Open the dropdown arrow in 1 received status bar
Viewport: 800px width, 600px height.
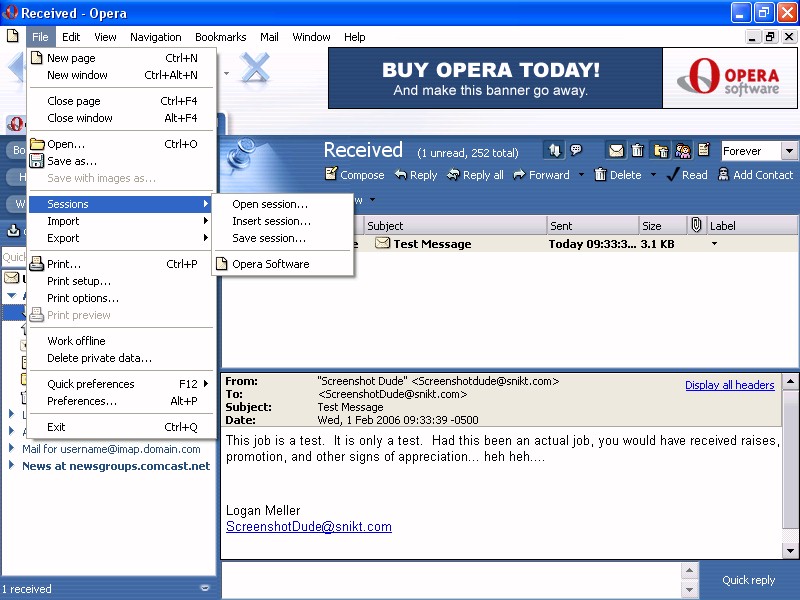click(x=205, y=588)
